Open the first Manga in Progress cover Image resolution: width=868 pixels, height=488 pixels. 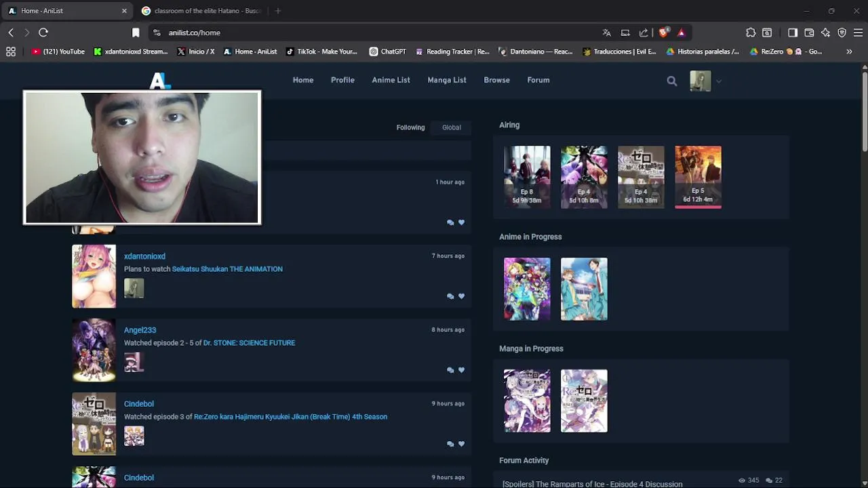pos(527,401)
